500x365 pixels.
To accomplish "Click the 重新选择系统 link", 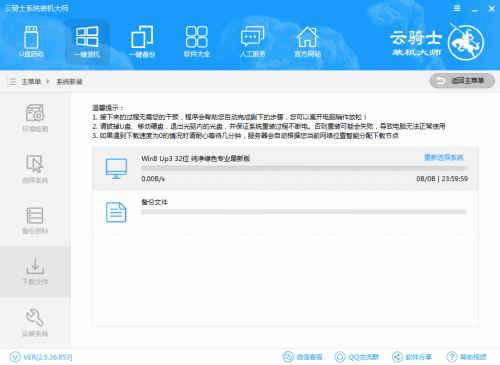I will pos(444,157).
